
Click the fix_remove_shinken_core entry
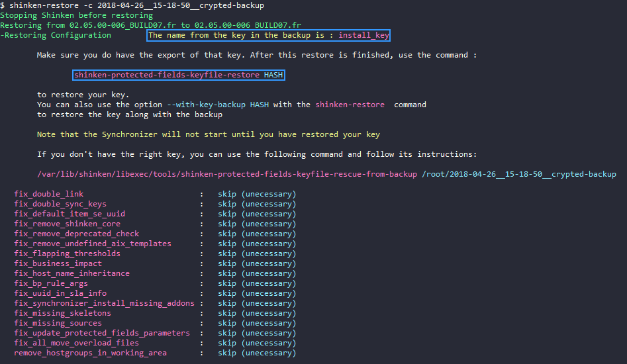tap(67, 224)
